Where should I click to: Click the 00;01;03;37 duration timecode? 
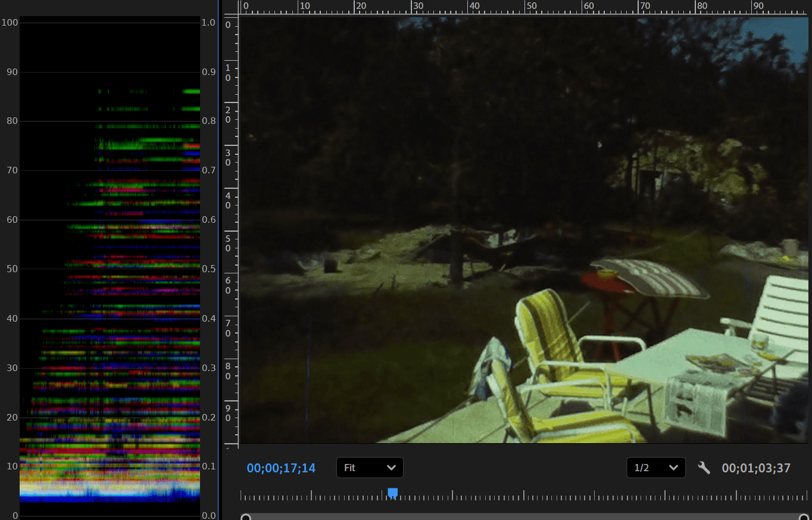[x=756, y=468]
